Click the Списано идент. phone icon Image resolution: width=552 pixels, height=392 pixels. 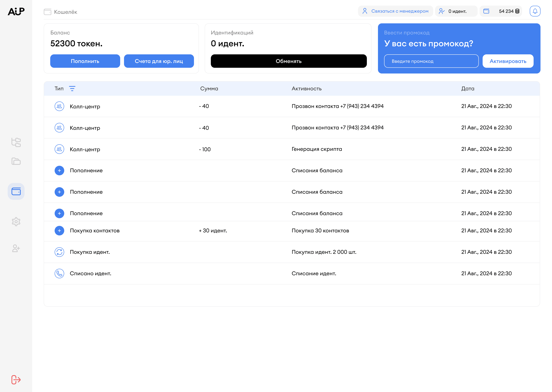click(x=59, y=274)
